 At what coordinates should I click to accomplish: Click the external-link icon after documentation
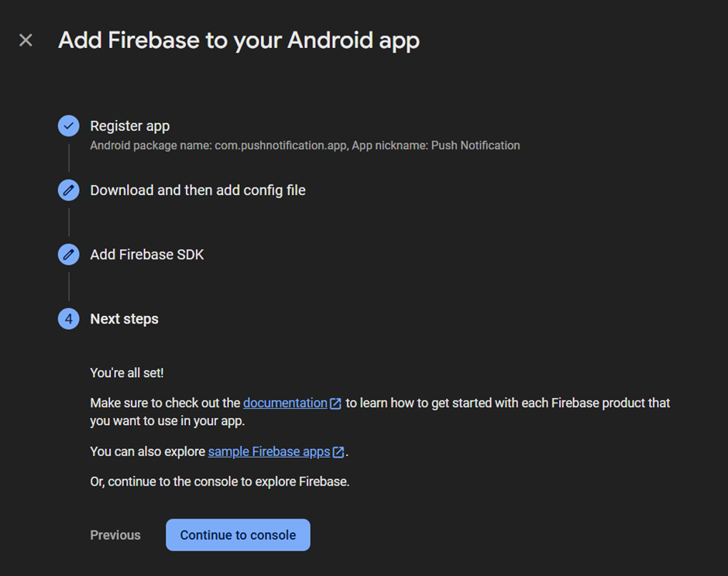(x=335, y=403)
